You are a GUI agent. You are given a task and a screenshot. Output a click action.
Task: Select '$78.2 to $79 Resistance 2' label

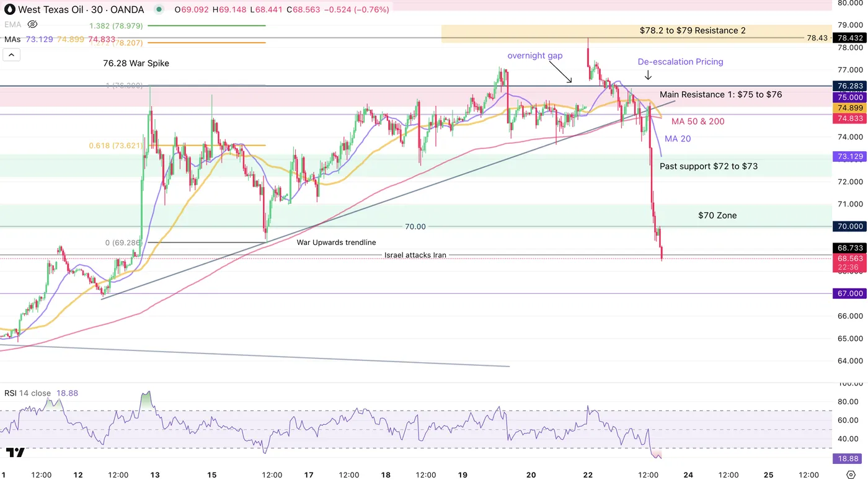[693, 30]
